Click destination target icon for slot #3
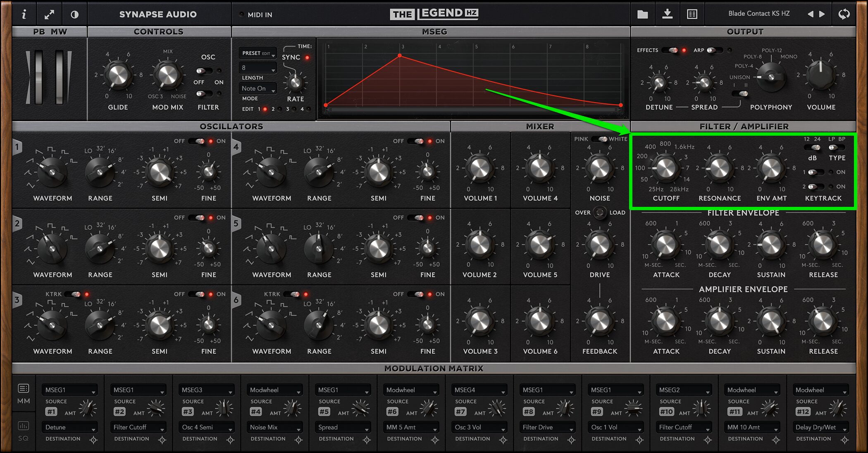Image resolution: width=868 pixels, height=453 pixels. (230, 440)
